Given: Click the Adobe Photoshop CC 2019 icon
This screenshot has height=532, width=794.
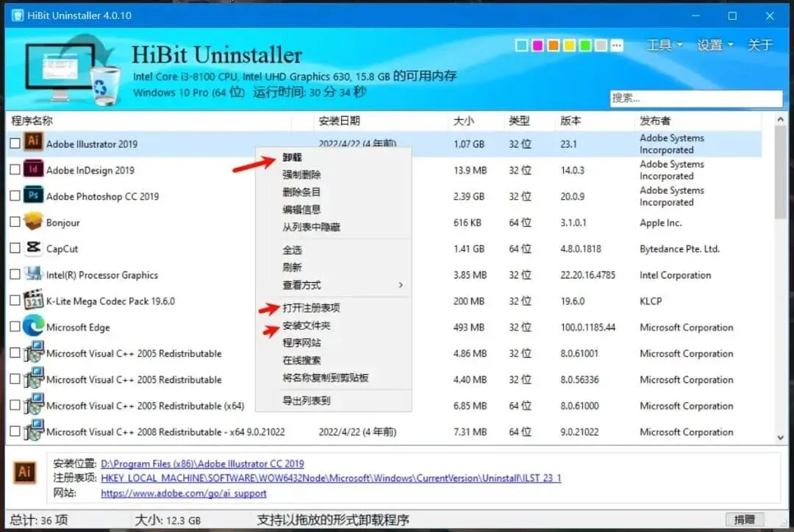Looking at the screenshot, I should coord(33,195).
